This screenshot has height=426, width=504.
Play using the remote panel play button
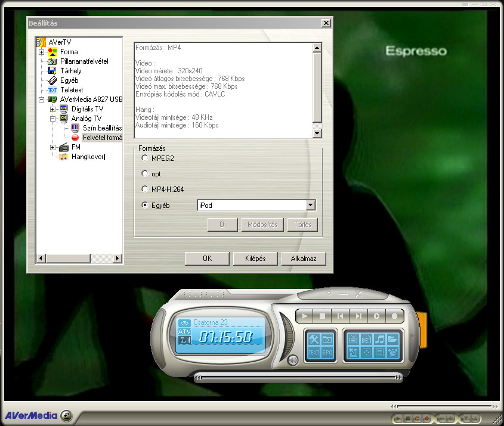[x=304, y=316]
